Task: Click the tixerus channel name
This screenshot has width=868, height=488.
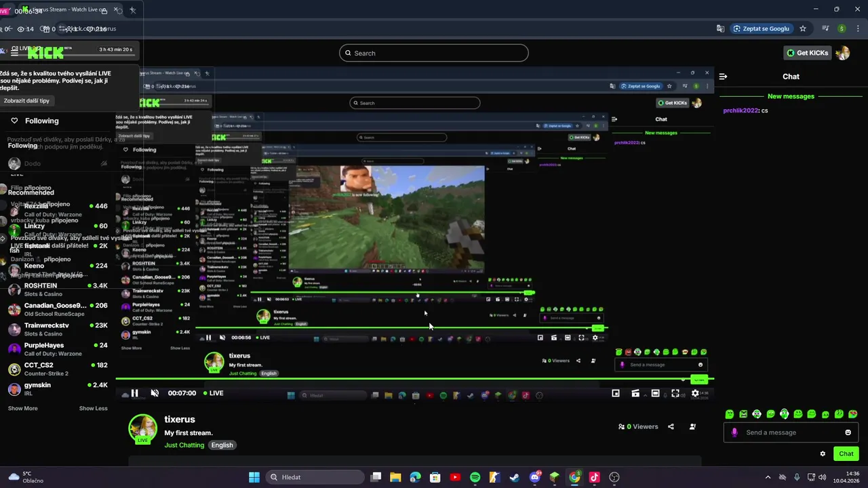Action: pos(180,420)
